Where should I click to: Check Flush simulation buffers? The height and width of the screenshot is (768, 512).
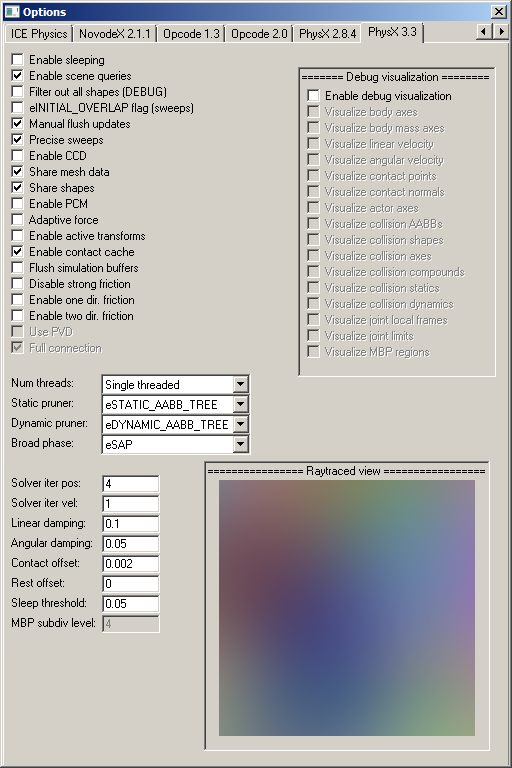point(18,268)
